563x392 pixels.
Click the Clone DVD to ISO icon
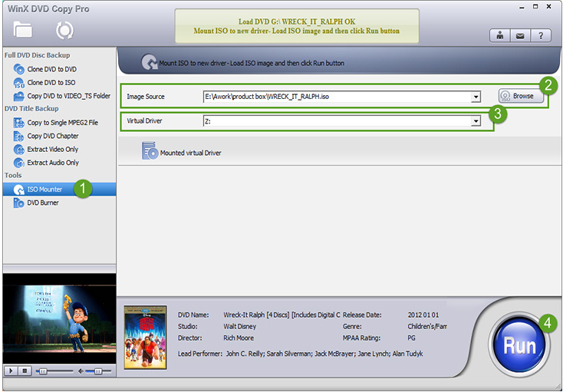[18, 83]
